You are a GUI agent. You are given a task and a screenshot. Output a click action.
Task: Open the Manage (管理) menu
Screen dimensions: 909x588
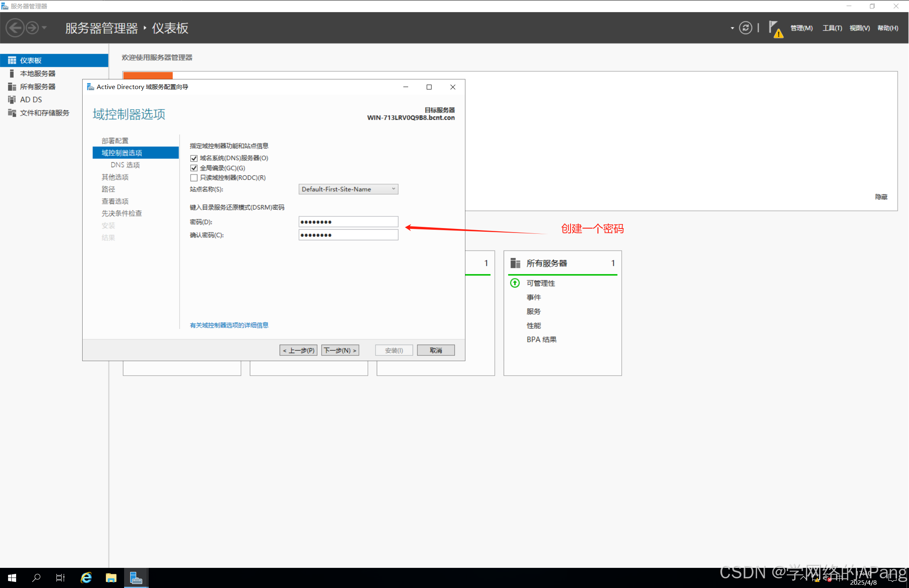point(801,28)
